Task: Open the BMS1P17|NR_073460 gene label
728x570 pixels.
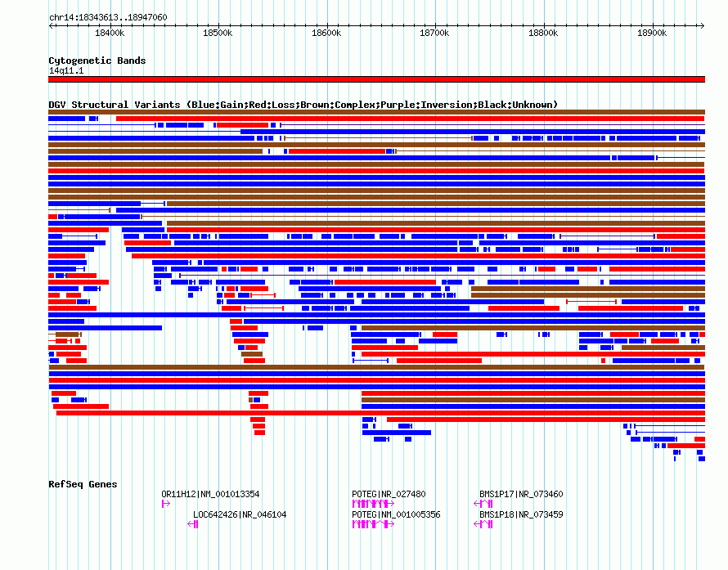Action: coord(521,494)
